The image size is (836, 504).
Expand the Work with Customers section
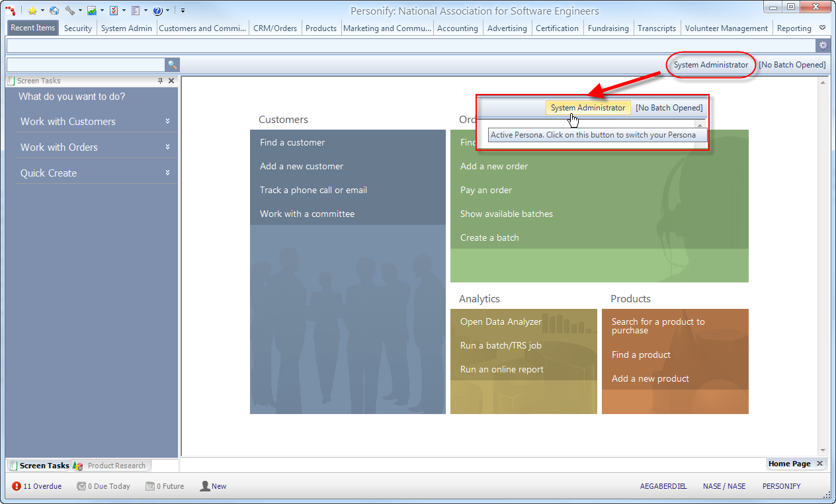[x=167, y=122]
